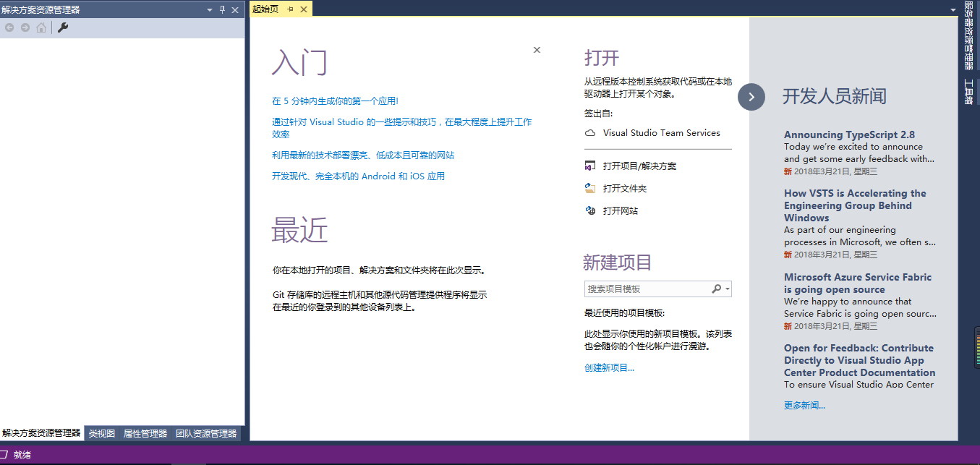Click text 此处显示你使用的新项目模板
The height and width of the screenshot is (465, 980).
point(658,340)
